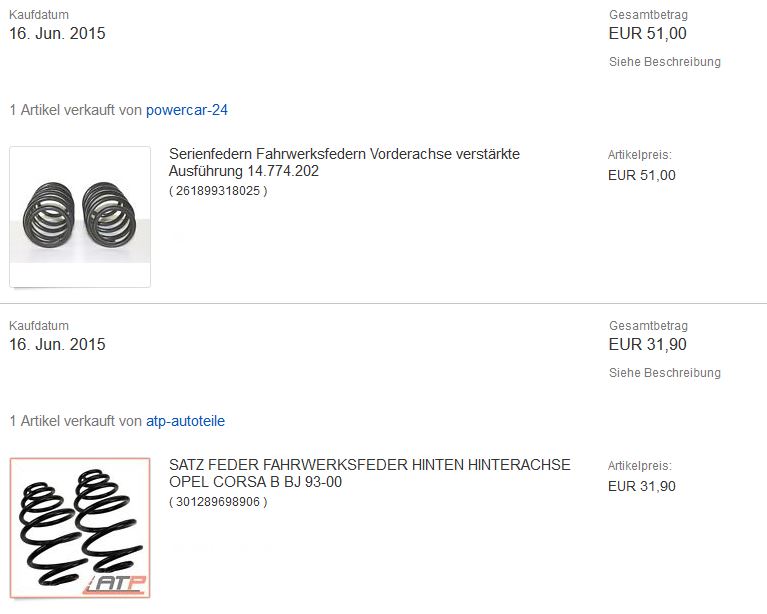Click Siehe Beschreibung under the EUR 51,00 total

(x=665, y=62)
